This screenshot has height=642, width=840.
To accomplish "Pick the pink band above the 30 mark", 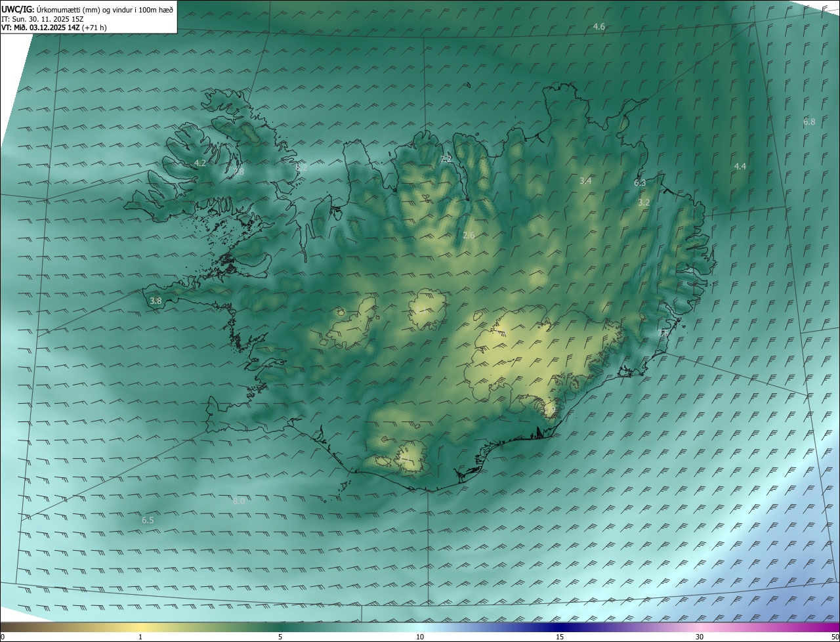I will pos(700,627).
